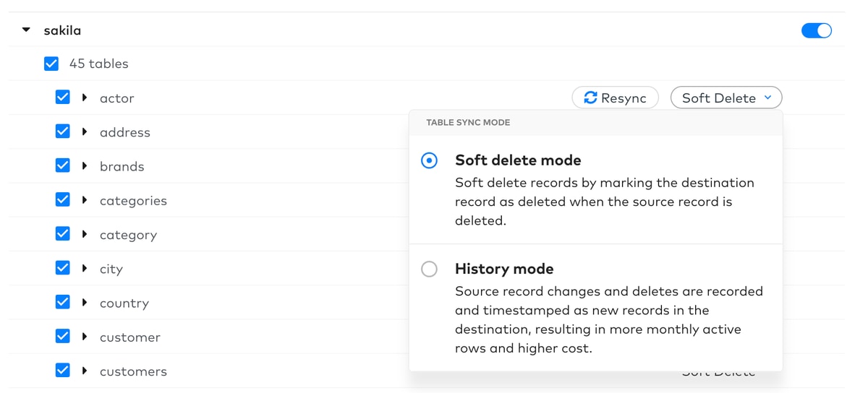Viewport: 868px width, 393px height.
Task: Toggle the sakila schema sync switch
Action: [817, 30]
